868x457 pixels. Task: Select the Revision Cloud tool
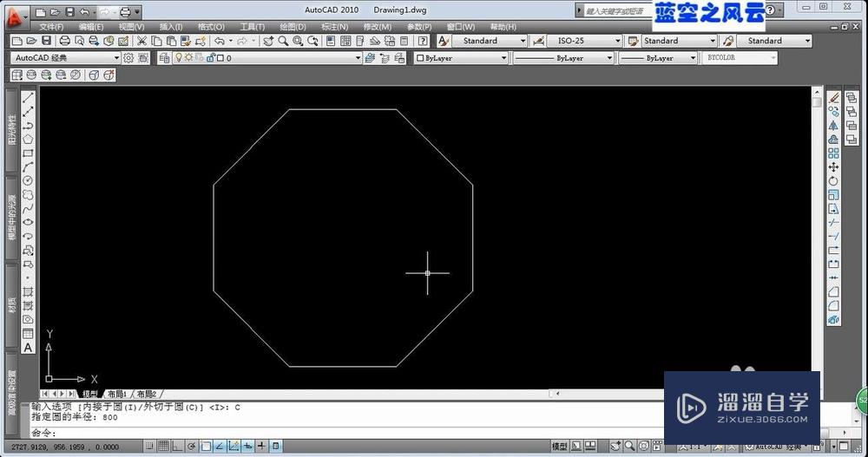[28, 195]
